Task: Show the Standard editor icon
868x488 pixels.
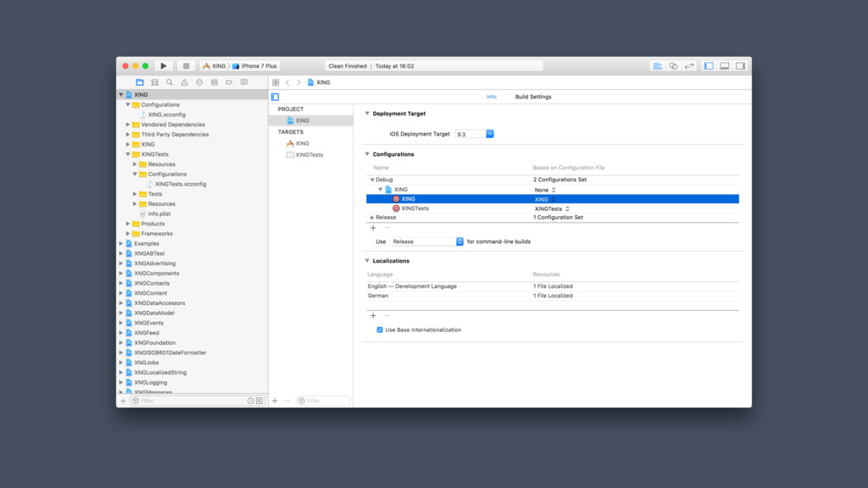Action: click(x=657, y=66)
